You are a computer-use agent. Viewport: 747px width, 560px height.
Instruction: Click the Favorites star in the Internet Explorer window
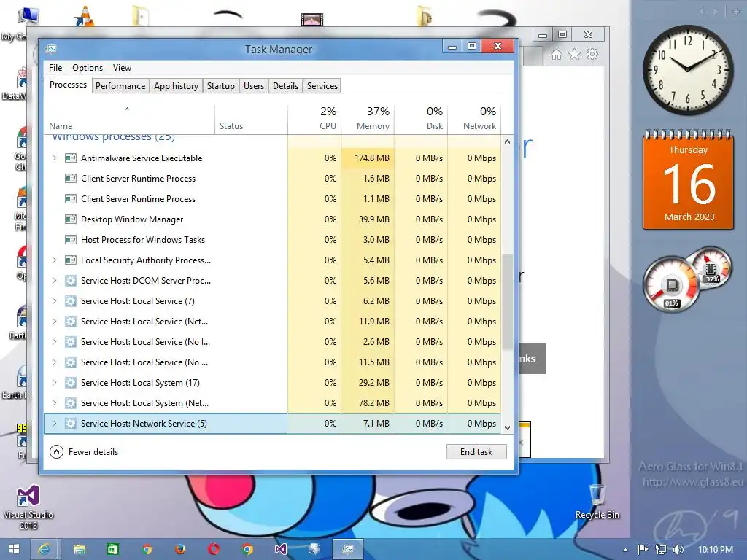click(x=575, y=54)
